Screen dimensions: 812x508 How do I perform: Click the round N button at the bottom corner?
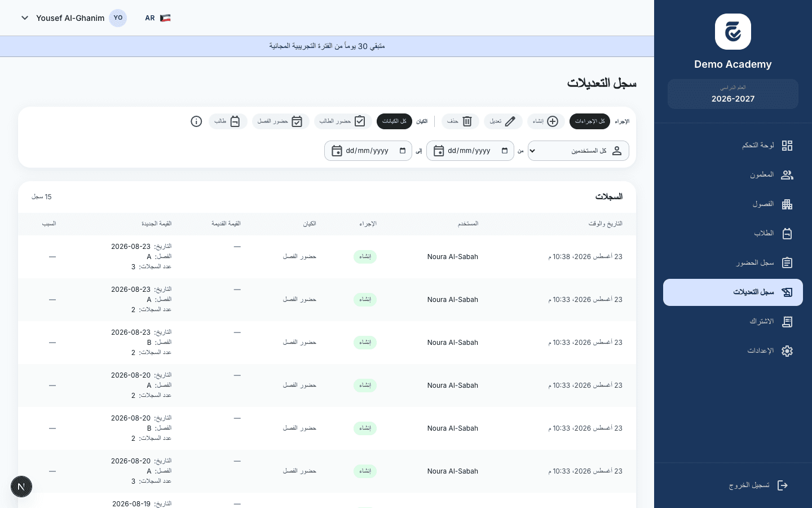pos(21,487)
